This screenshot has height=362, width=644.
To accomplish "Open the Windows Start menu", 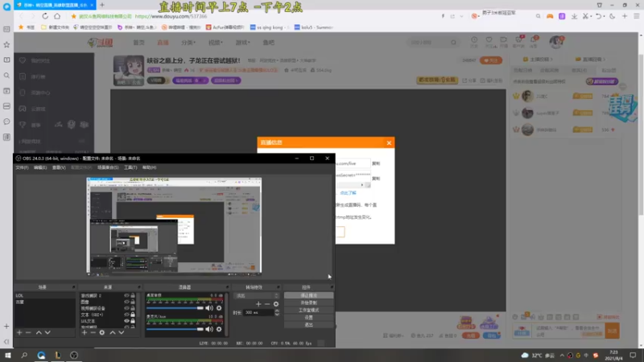I will click(8, 356).
